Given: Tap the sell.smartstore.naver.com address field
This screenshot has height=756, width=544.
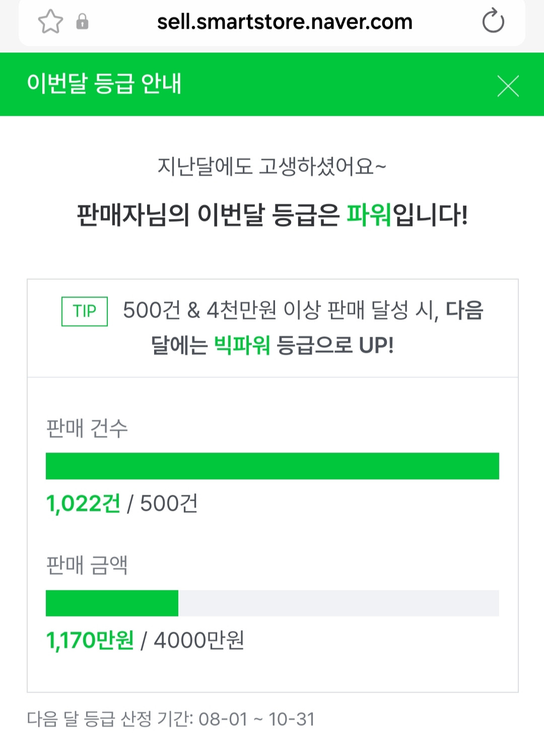Looking at the screenshot, I should [x=285, y=22].
